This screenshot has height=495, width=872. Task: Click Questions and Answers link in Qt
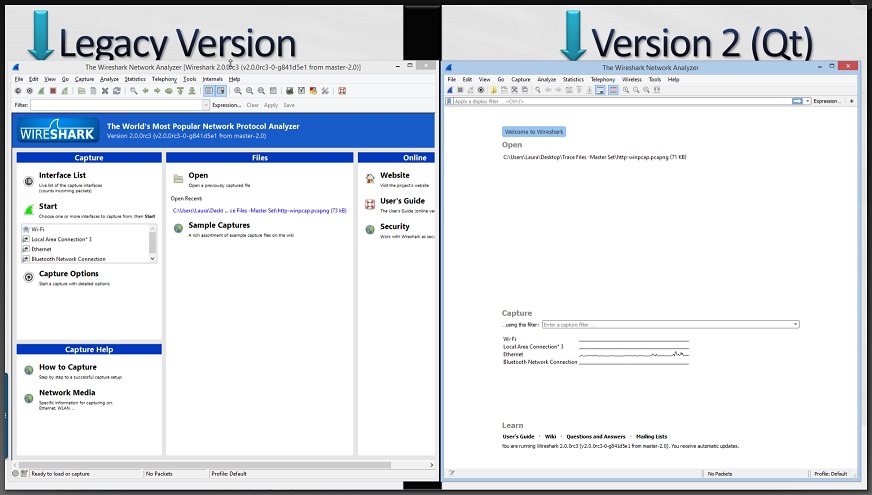(596, 437)
